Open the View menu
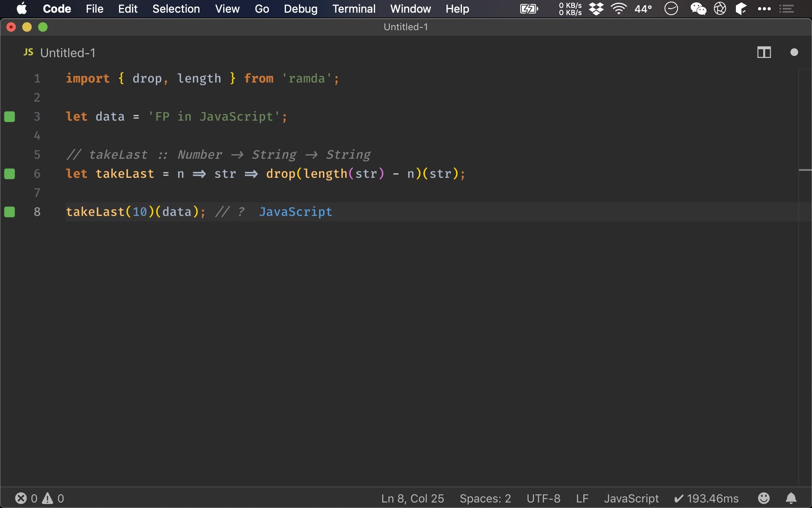This screenshot has width=812, height=508. [227, 9]
